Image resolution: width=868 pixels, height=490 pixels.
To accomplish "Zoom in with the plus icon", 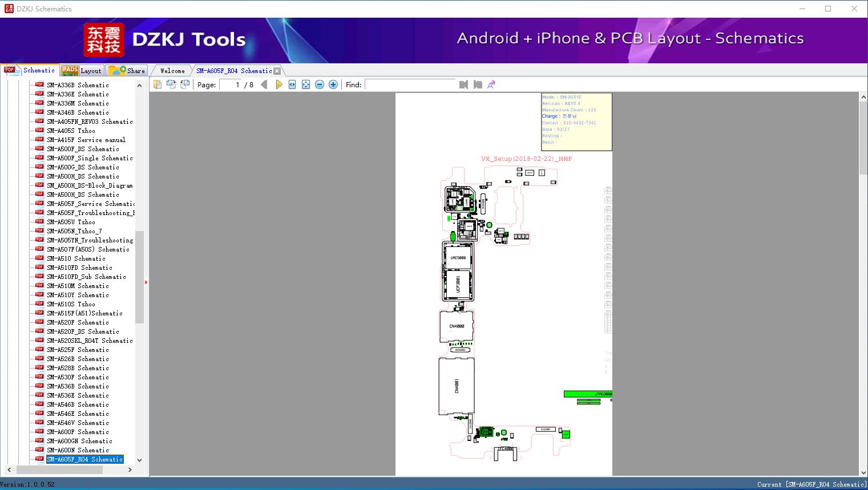I will 333,84.
